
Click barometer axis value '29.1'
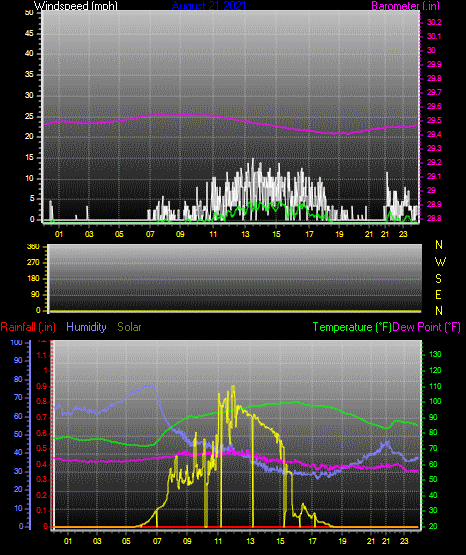click(x=434, y=176)
